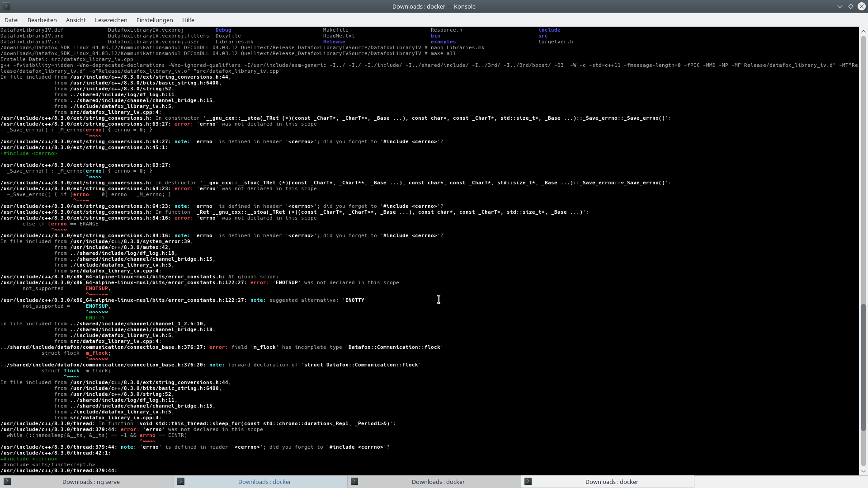Click the vertical scrollbar handle

pos(863,366)
